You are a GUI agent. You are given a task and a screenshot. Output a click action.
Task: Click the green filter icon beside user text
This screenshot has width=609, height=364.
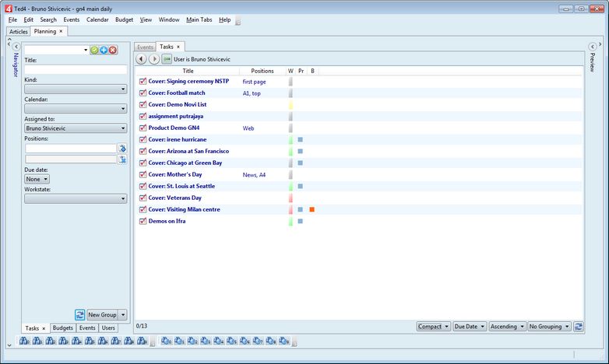click(x=167, y=59)
